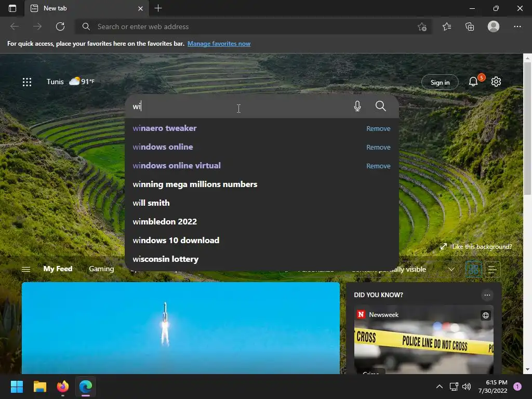532x399 pixels.
Task: Select the New tab browser tab
Action: (87, 8)
